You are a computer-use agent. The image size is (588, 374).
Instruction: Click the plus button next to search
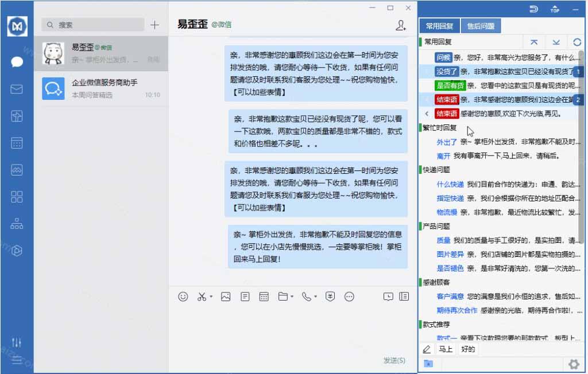[154, 25]
